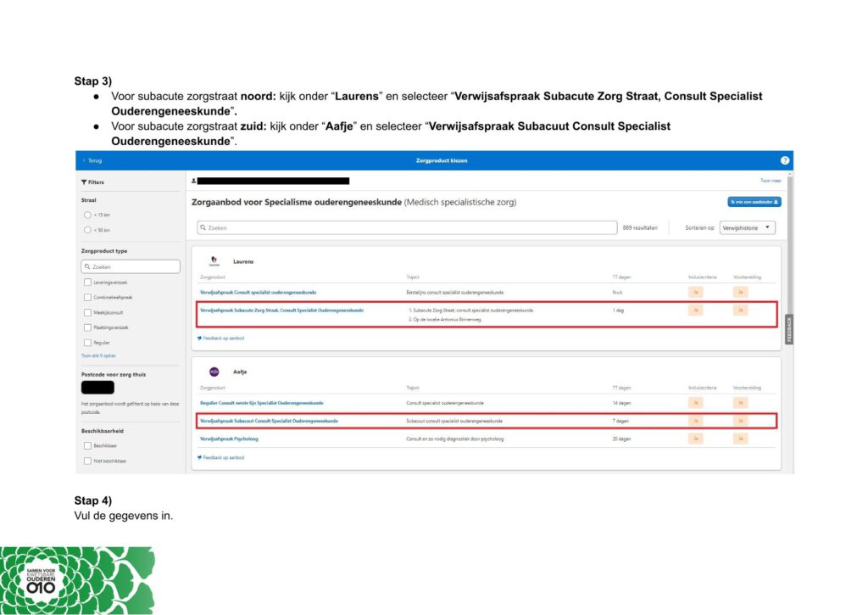Click the '889 resultaten' count text
Screen dimensions: 868x615
(x=640, y=227)
